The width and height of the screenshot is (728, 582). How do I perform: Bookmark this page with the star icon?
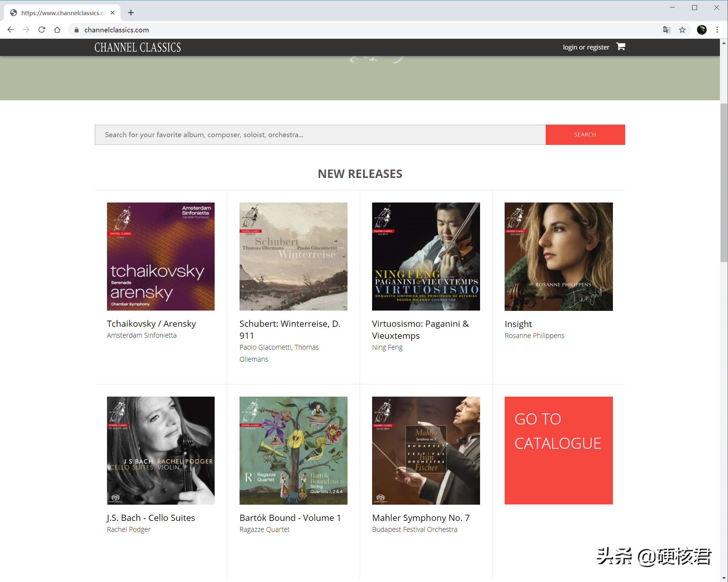[682, 30]
